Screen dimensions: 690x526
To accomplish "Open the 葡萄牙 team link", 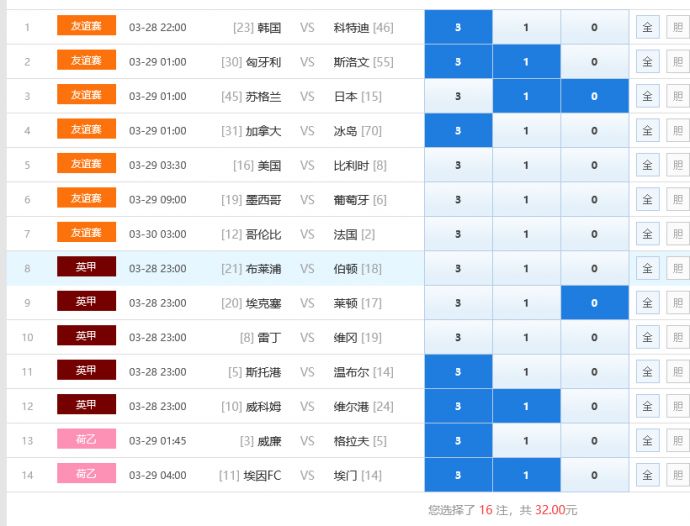I will point(350,200).
